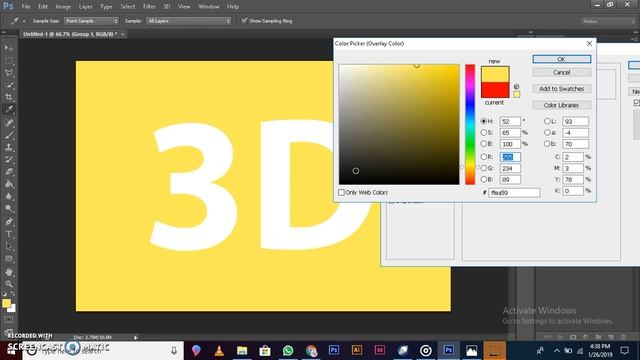Open File Explorer from the taskbar
This screenshot has height=360, width=640.
click(x=242, y=350)
